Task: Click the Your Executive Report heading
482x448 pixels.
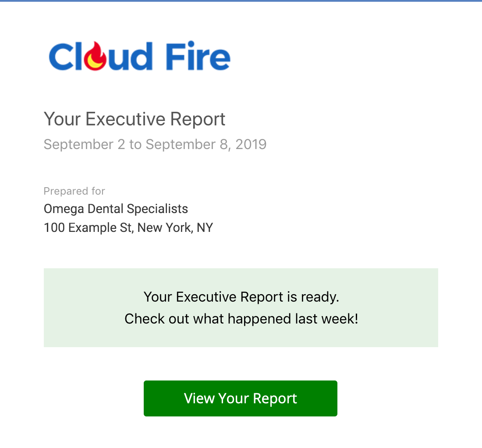Action: pyautogui.click(x=135, y=119)
